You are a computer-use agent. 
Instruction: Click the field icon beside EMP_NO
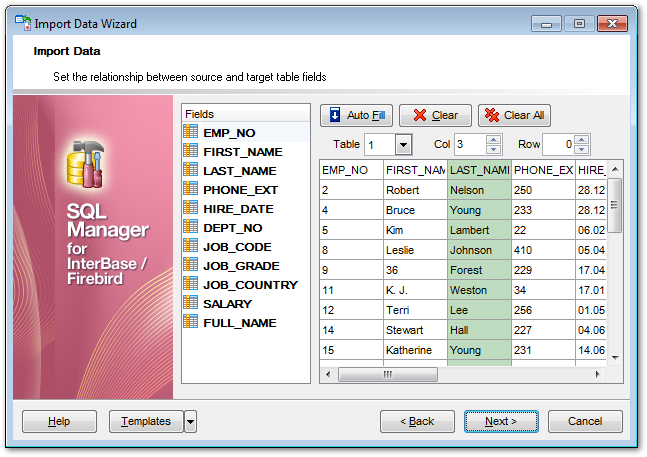(x=191, y=132)
